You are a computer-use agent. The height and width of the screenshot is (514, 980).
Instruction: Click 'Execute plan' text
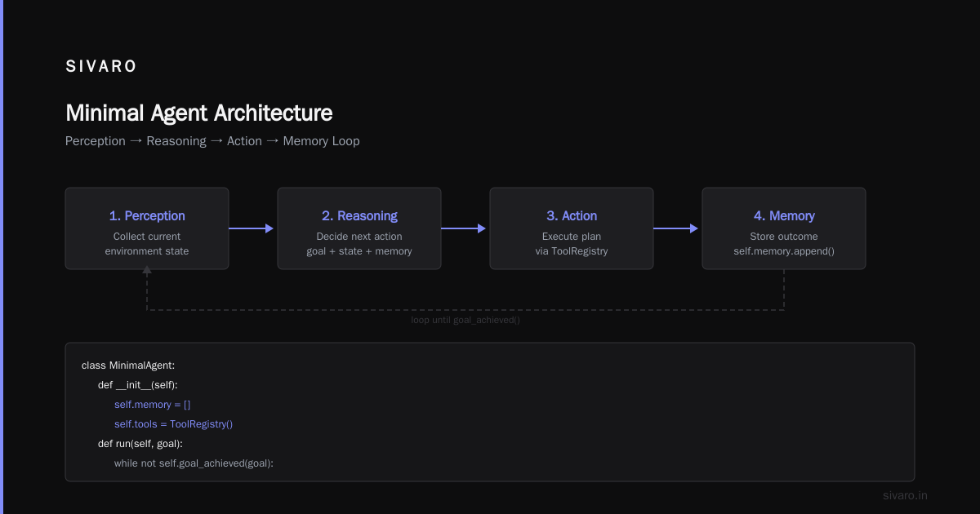(572, 237)
